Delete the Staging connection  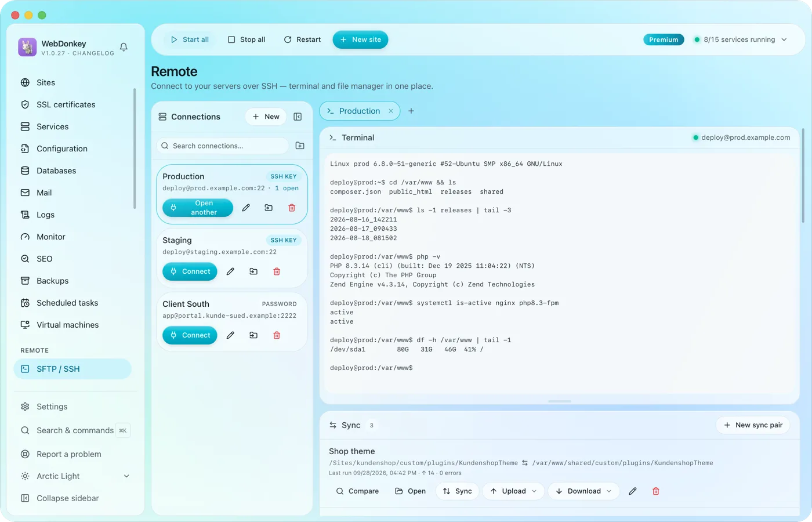277,271
